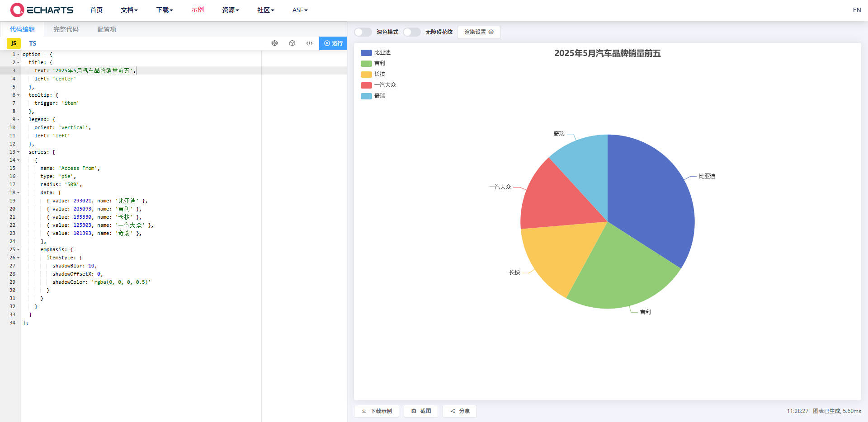Image resolution: width=868 pixels, height=422 pixels.
Task: Click shadowColor rgba value on line 29
Action: tap(121, 282)
